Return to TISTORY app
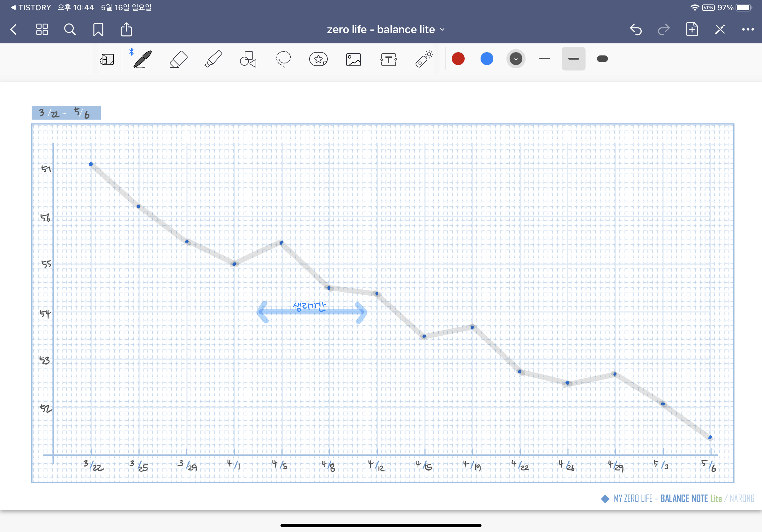This screenshot has height=532, width=762. click(31, 7)
